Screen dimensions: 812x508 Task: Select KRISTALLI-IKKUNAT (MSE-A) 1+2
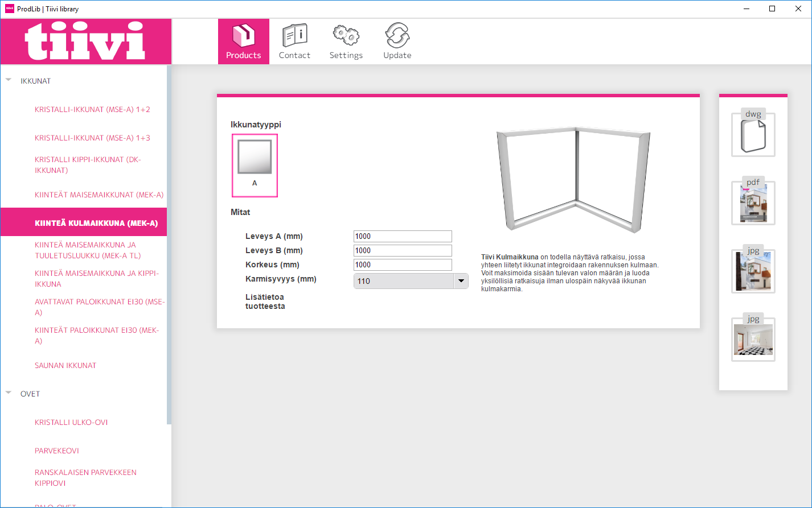(92, 109)
